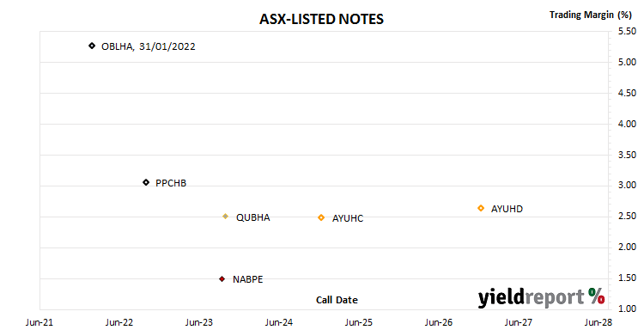Click the QUBHA label text

pos(253,217)
